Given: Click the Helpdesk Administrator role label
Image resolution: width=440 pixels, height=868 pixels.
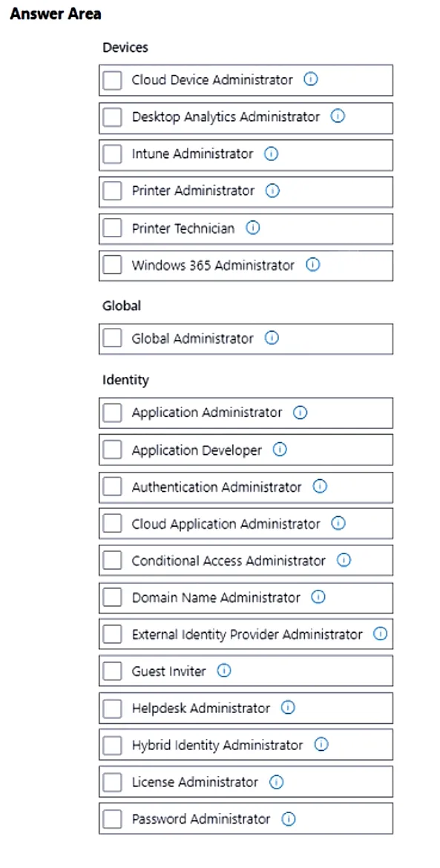Looking at the screenshot, I should coord(201,708).
